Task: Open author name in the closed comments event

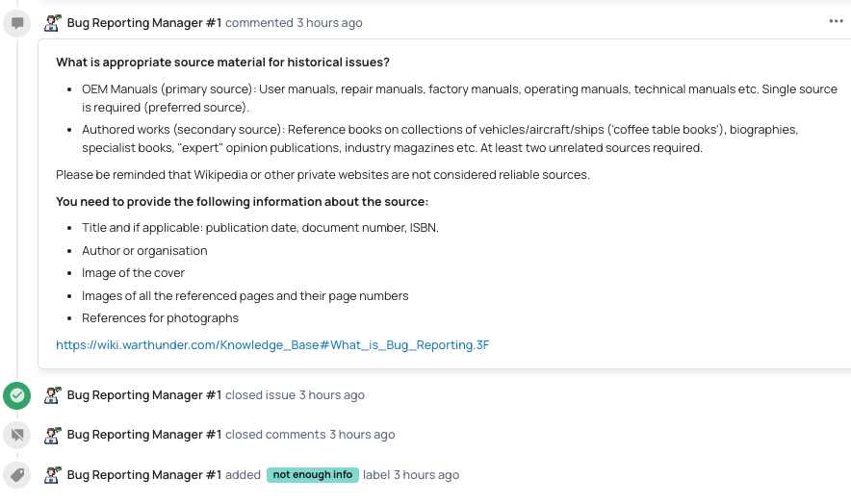Action: (x=144, y=435)
